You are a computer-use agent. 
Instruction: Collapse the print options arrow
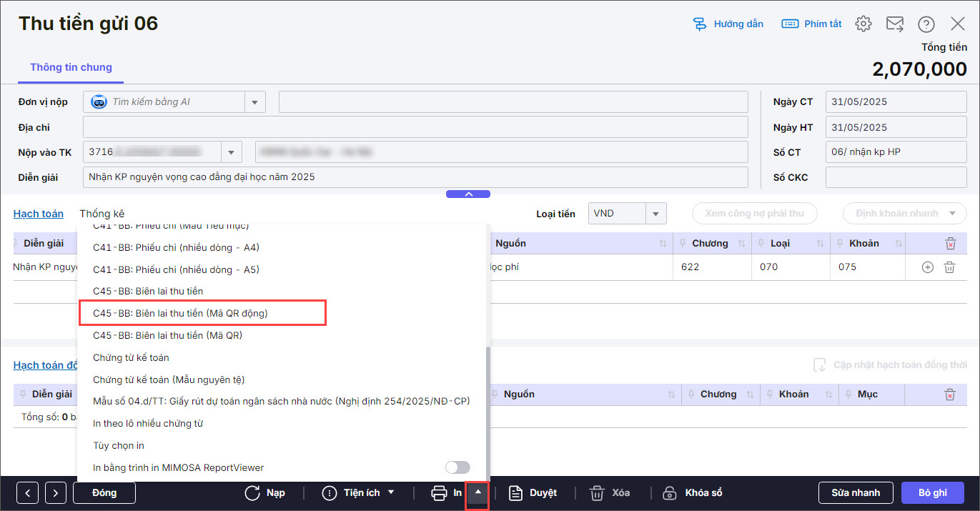click(x=477, y=492)
